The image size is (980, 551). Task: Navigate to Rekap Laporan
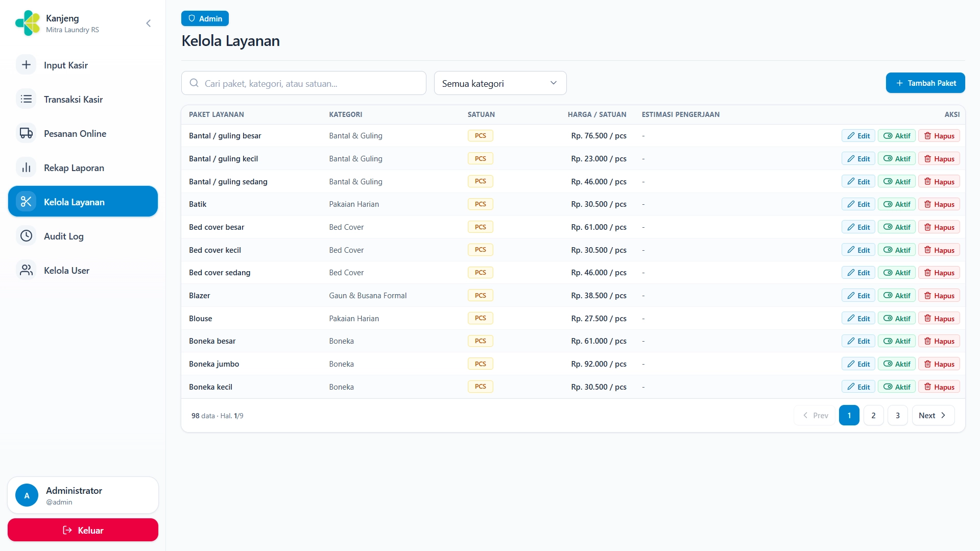pyautogui.click(x=83, y=167)
